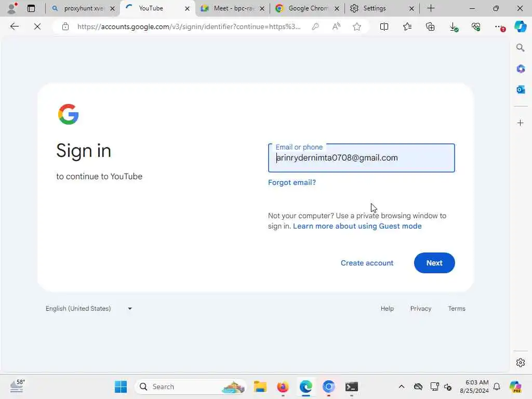Open Microsoft 365 sidebar icon
The height and width of the screenshot is (399, 532).
[x=521, y=69]
